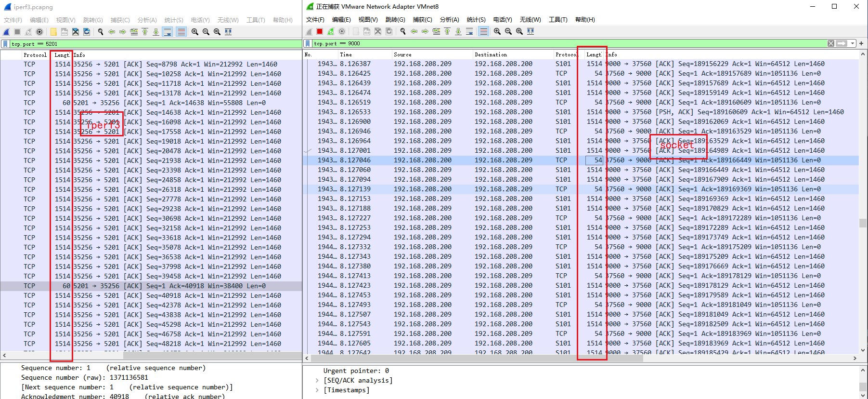Image resolution: width=868 pixels, height=399 pixels.
Task: Zoom out text in iperf3.pcapng window
Action: (206, 32)
